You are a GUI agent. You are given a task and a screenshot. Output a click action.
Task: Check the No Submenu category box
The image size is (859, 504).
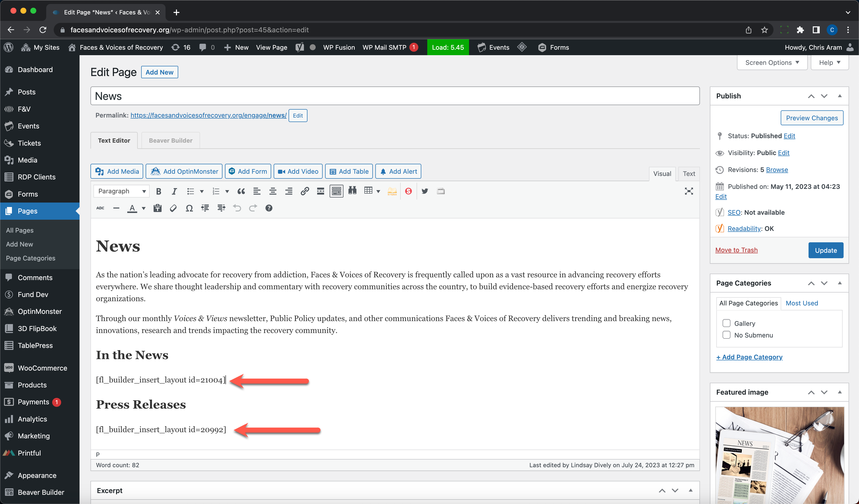[727, 335]
